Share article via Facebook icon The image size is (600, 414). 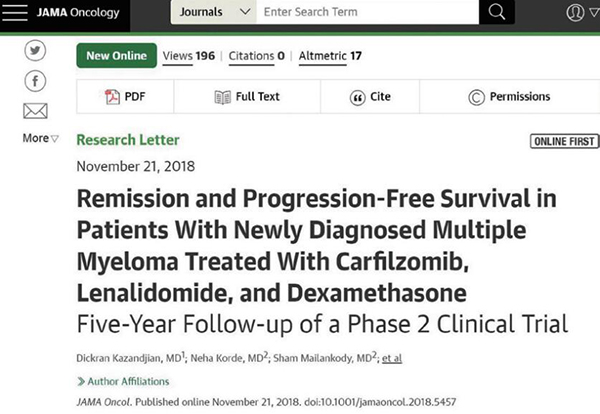tap(35, 81)
